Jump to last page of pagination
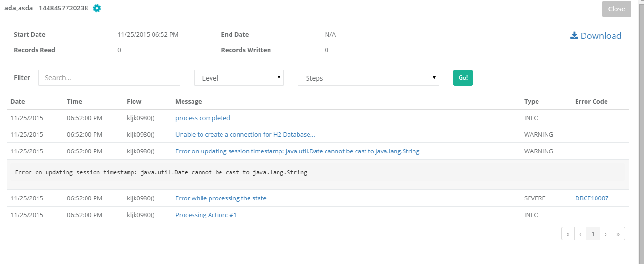The image size is (644, 264). (x=618, y=234)
